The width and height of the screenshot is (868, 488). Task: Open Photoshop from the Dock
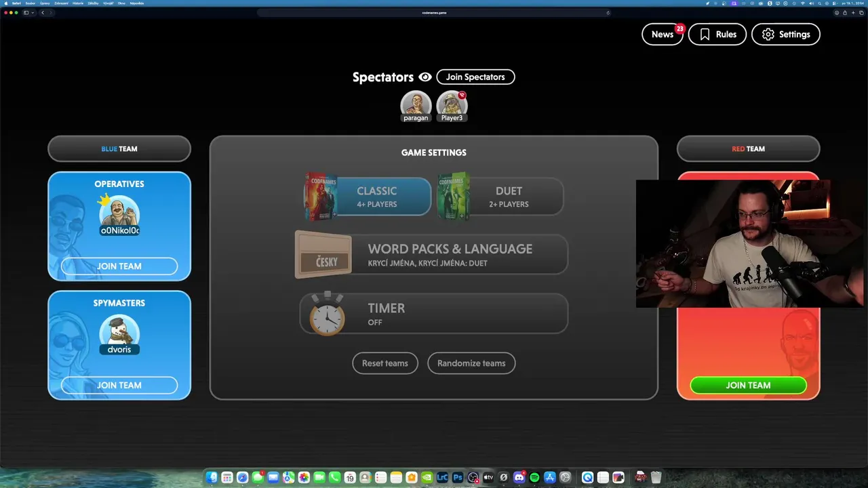pos(458,477)
